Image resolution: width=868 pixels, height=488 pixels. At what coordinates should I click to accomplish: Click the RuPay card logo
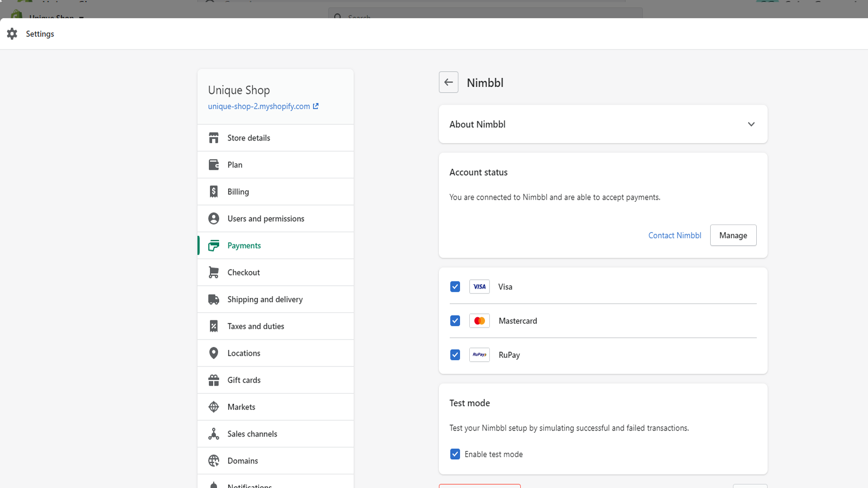coord(480,355)
